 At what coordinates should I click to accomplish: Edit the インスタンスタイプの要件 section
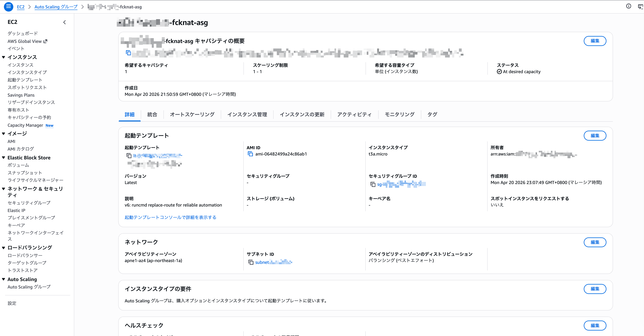point(595,289)
